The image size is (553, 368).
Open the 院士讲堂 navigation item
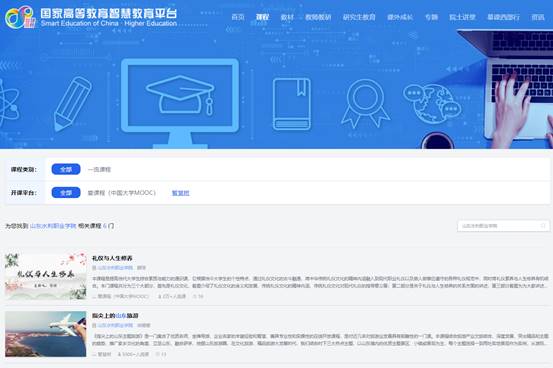pos(462,17)
